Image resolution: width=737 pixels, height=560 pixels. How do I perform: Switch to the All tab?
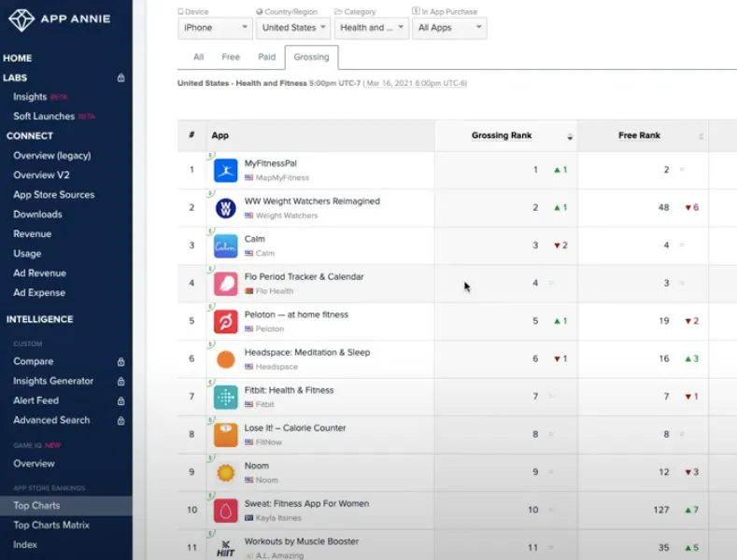[198, 57]
